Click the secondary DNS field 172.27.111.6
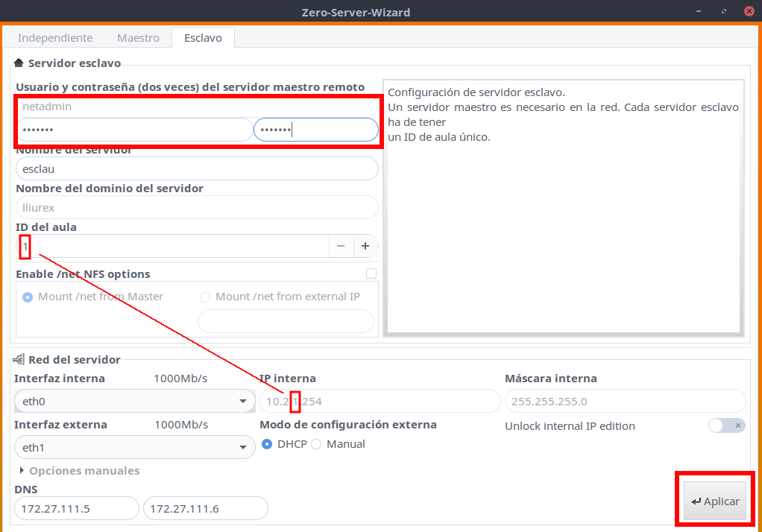The height and width of the screenshot is (532, 762). (x=205, y=508)
